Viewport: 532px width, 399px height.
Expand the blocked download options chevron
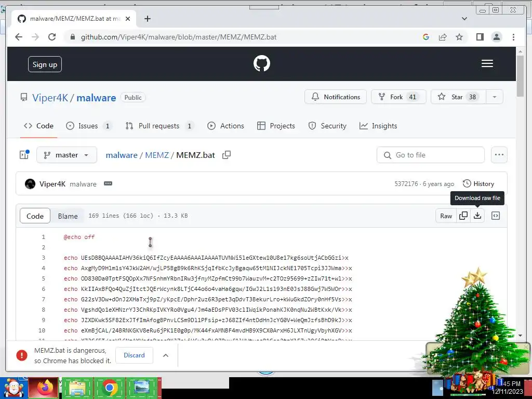click(x=166, y=355)
